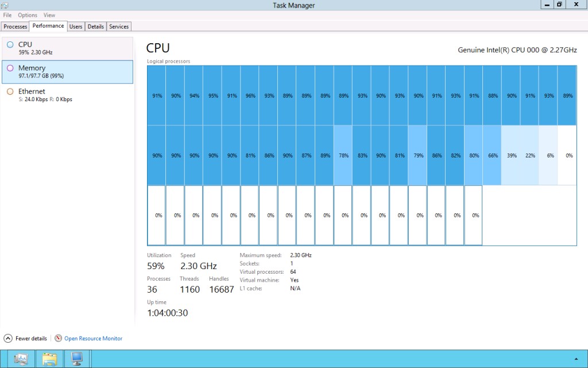The image size is (588, 368).
Task: Click the Logical processors graph label
Action: (x=168, y=61)
